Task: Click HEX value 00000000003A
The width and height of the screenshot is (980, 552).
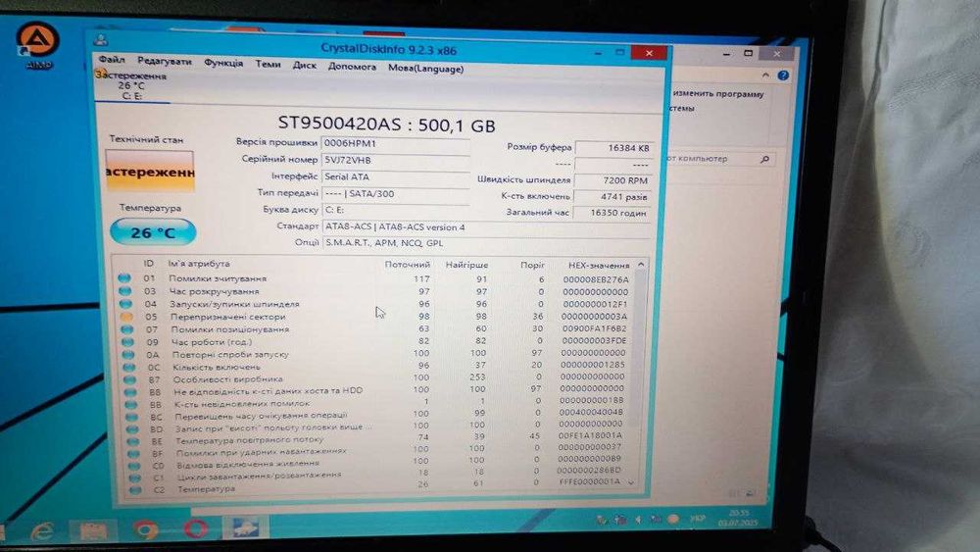Action: pos(595,317)
